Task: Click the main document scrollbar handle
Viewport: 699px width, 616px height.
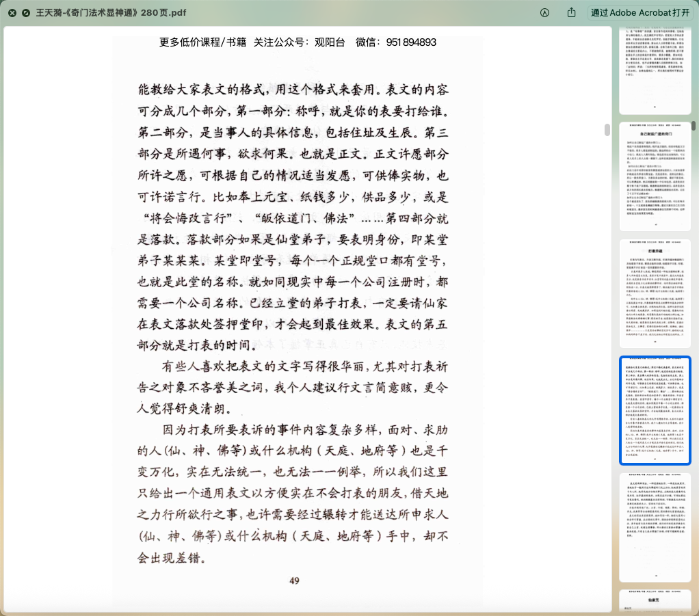Action: coord(607,130)
